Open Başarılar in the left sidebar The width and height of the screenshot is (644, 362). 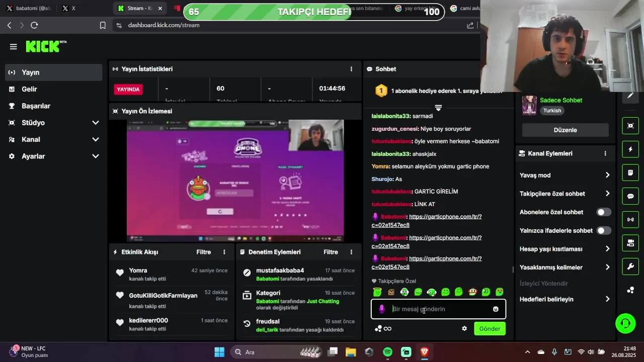54,106
